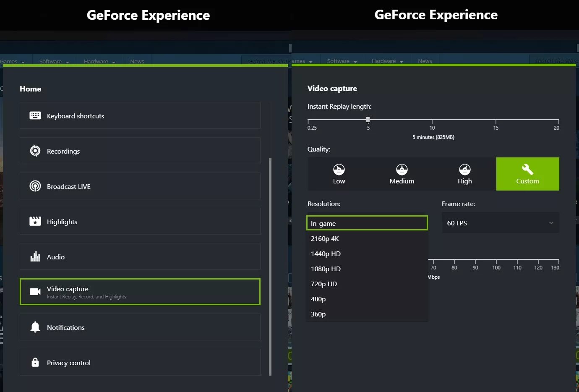Image resolution: width=579 pixels, height=392 pixels.
Task: Click the Home panel vertical scrollbar
Action: tap(270, 267)
